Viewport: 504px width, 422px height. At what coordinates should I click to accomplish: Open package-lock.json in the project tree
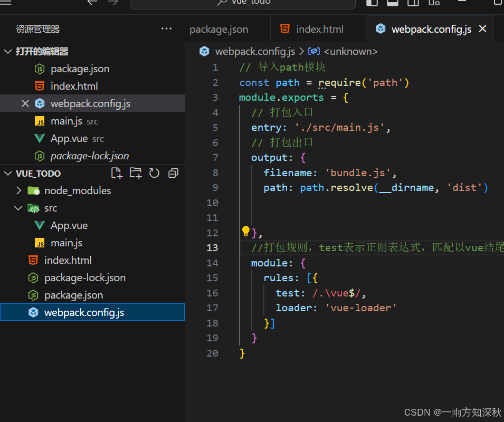[x=84, y=277]
